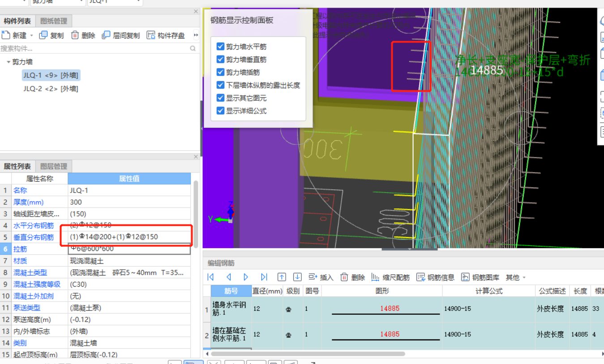Image resolution: width=604 pixels, height=364 pixels.
Task: Click the search magnifier icon in 搜索构件 box
Action: (x=193, y=48)
